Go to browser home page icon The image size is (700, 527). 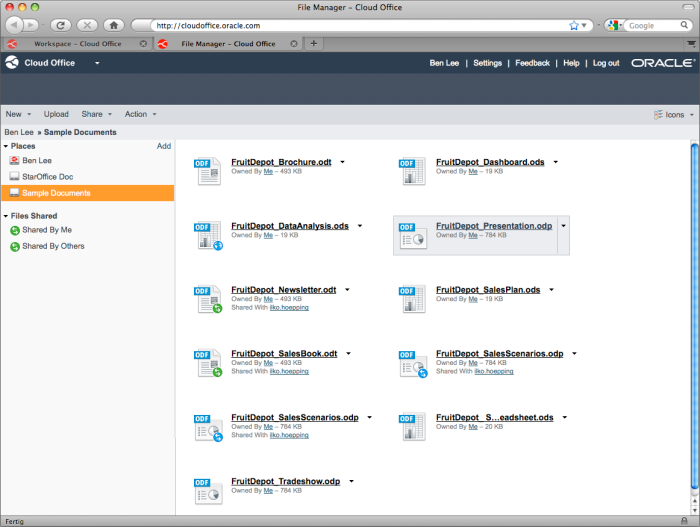114,25
